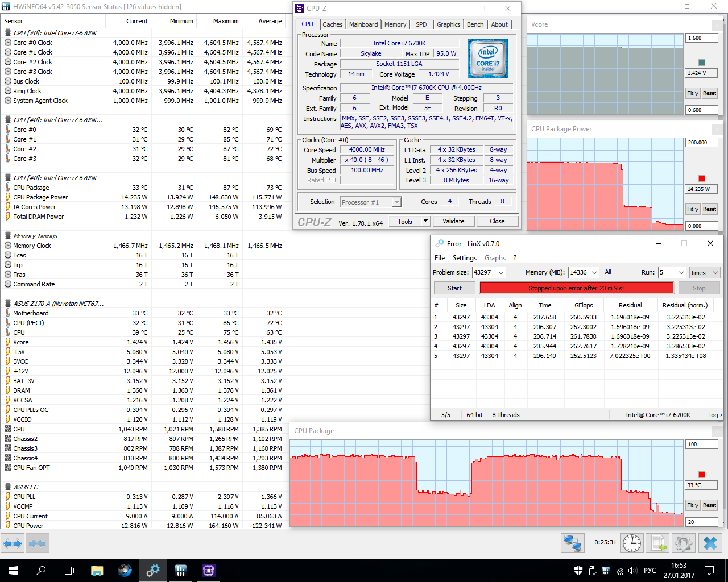Open Windows Defender shield tray icon
The height and width of the screenshot is (582, 728).
pos(578,571)
